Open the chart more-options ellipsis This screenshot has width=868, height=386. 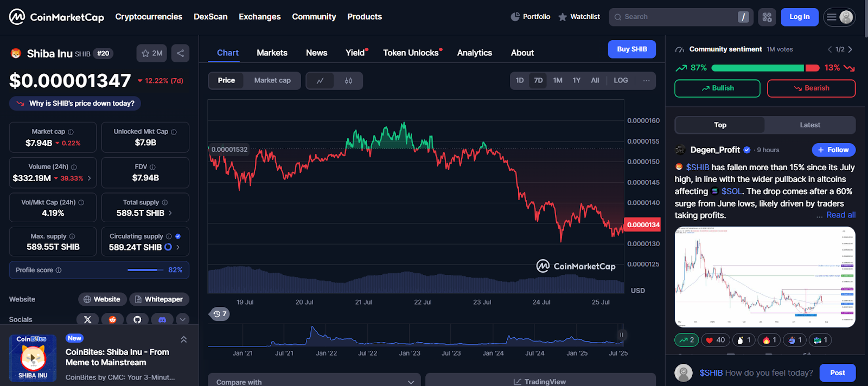click(646, 80)
